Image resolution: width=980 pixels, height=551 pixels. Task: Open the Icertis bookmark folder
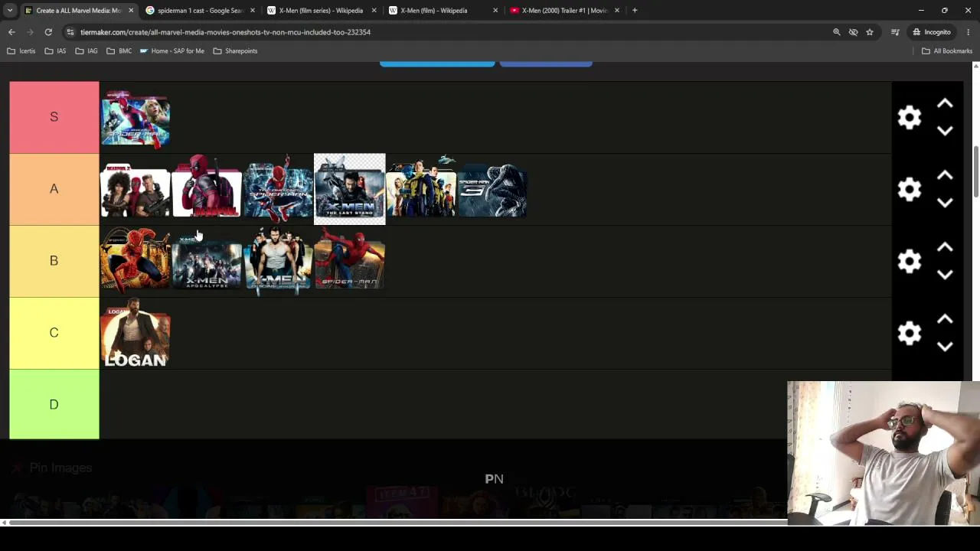tap(21, 51)
